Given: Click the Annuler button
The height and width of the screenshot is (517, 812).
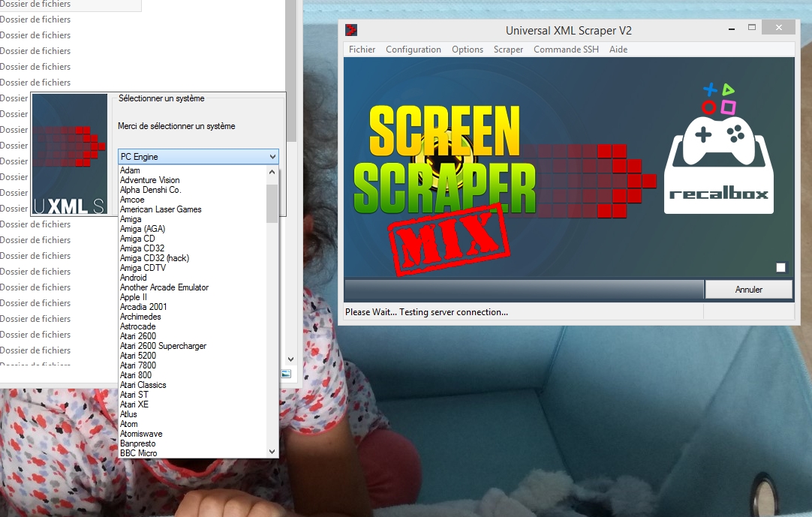Looking at the screenshot, I should click(748, 290).
